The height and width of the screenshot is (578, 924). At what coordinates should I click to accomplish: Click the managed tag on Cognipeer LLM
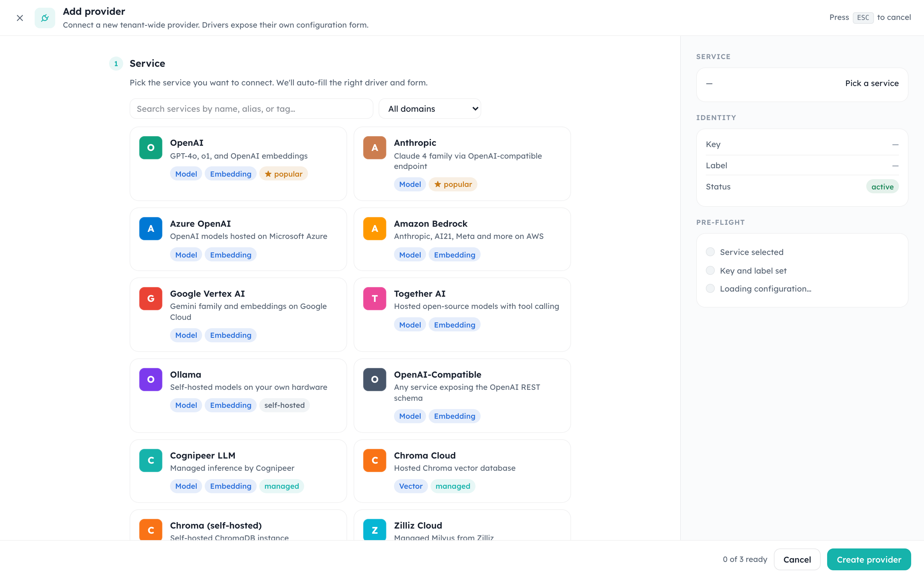pos(282,486)
